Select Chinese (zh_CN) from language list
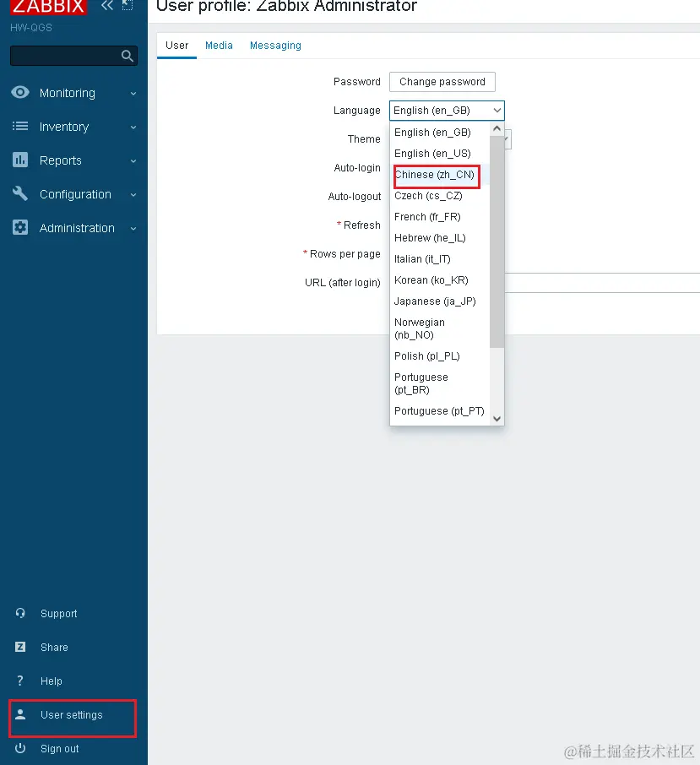 (x=439, y=175)
